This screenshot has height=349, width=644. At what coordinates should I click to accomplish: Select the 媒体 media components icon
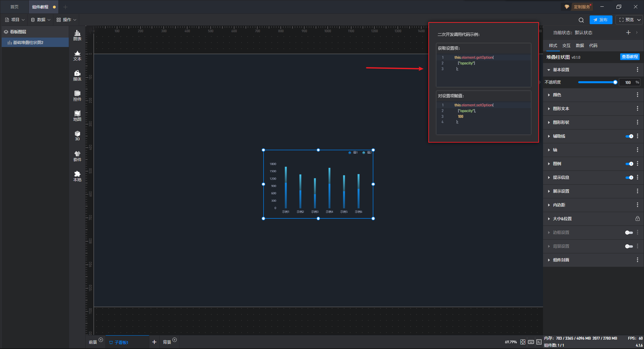click(x=77, y=76)
